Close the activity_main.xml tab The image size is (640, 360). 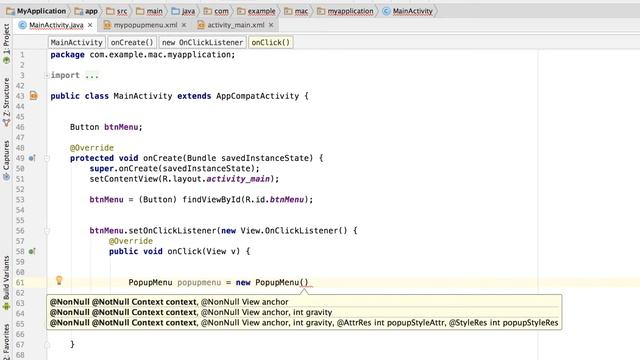(271, 25)
